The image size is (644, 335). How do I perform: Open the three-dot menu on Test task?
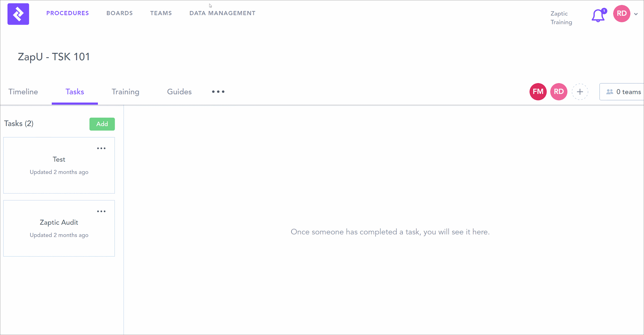(101, 148)
